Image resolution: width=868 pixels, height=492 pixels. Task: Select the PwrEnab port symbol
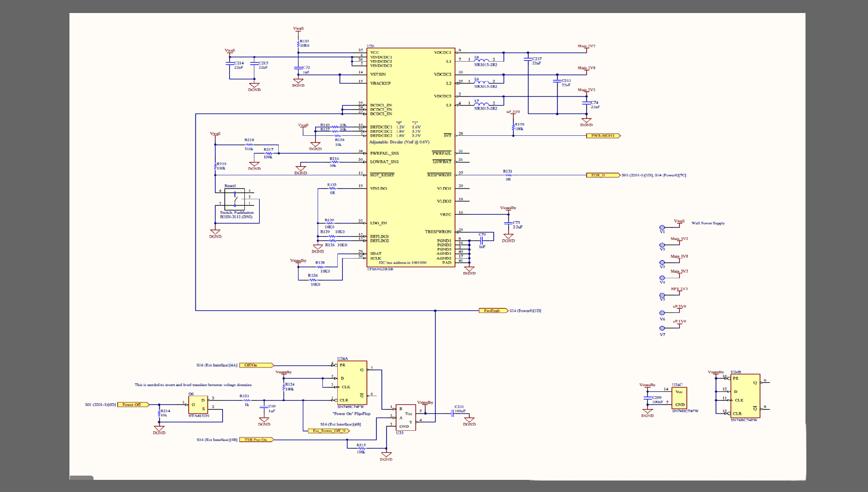pos(493,311)
